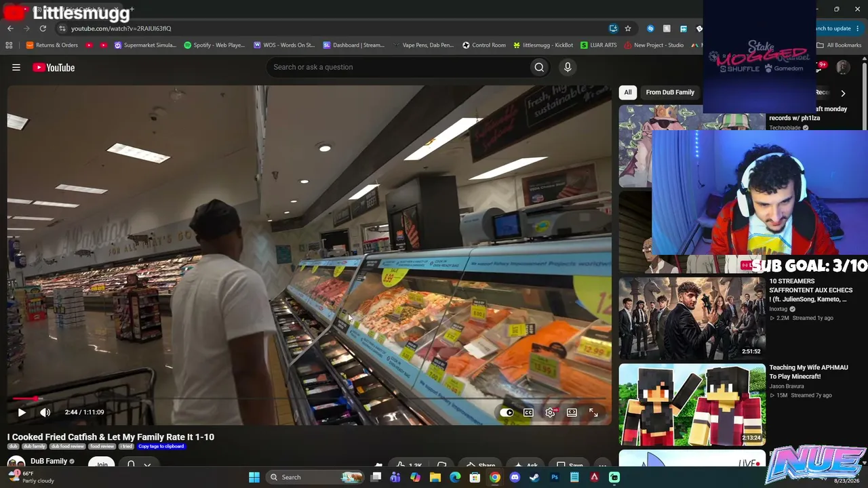Click the video title 'I Cooked Fried Catfish'
868x488 pixels.
[x=111, y=437]
